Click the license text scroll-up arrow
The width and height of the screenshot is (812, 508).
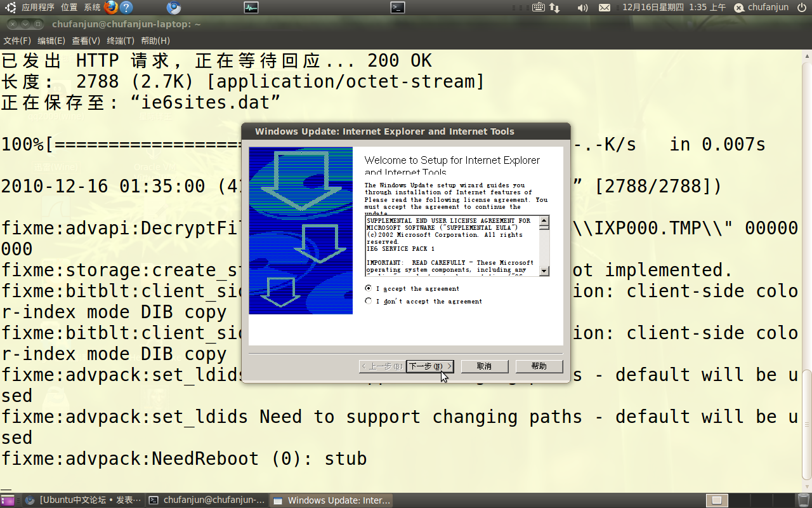click(x=544, y=221)
